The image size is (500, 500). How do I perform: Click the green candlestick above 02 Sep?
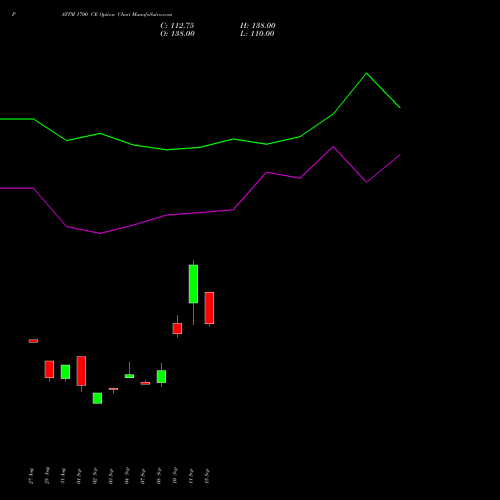pyautogui.click(x=97, y=398)
